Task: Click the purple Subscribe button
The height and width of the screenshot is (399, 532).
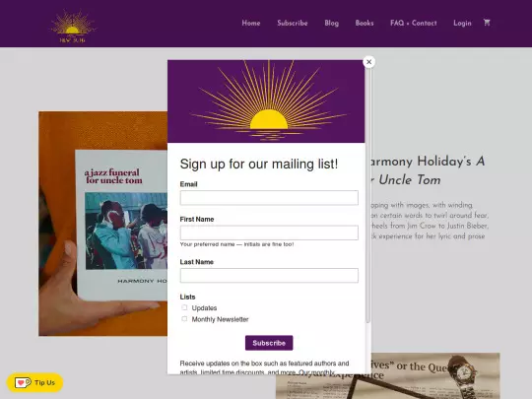Action: click(269, 343)
